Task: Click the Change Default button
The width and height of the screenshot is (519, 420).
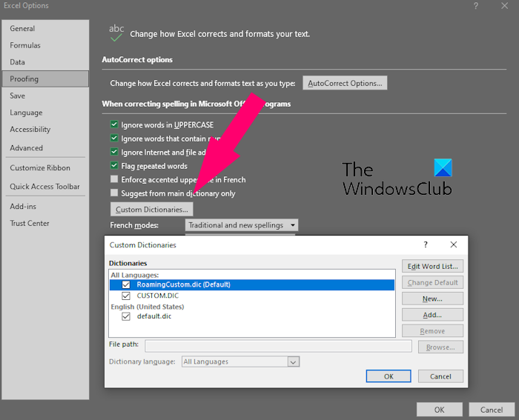Action: pos(432,282)
